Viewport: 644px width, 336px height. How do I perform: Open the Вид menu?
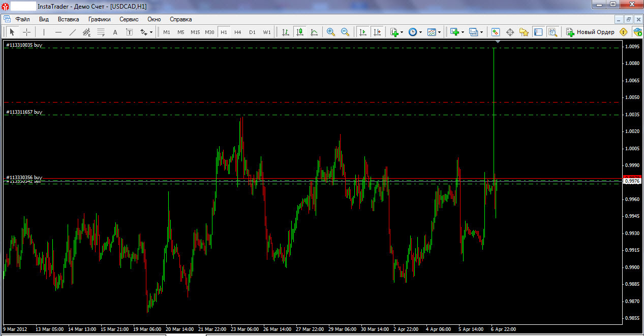(44, 19)
